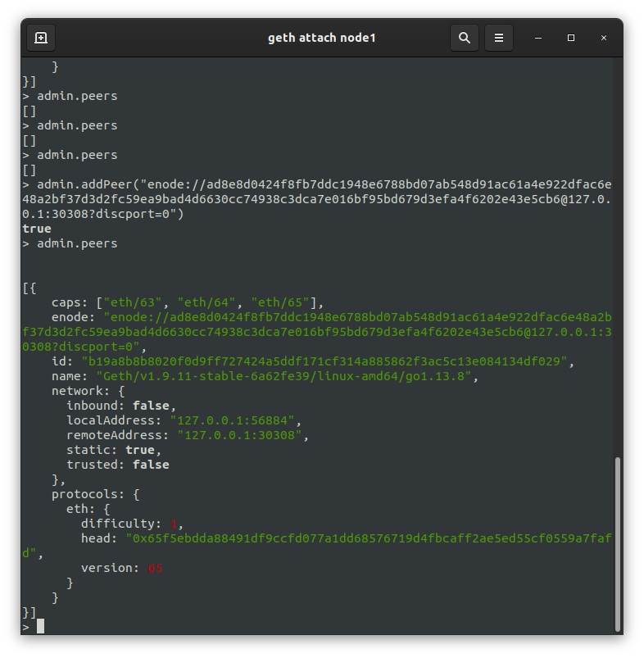The width and height of the screenshot is (644, 658).
Task: Maximize the terminal window
Action: [571, 38]
